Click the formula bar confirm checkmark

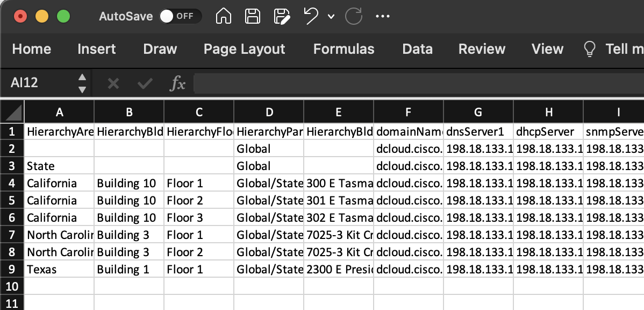point(145,83)
